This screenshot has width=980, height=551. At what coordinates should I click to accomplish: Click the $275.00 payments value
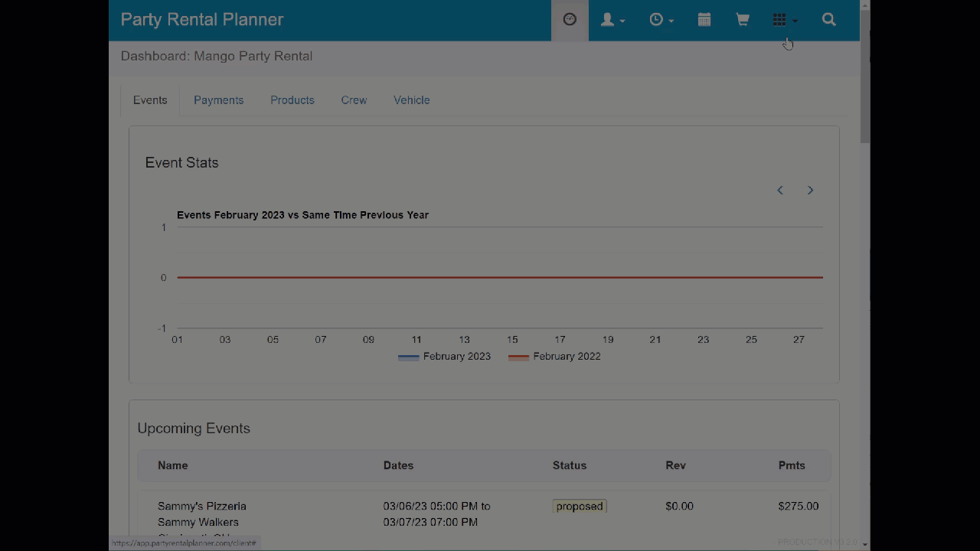pos(799,506)
